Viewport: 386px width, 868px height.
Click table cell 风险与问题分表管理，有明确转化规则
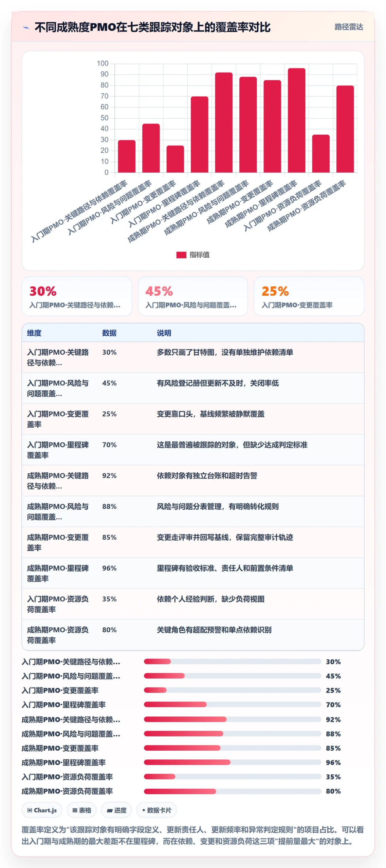[x=218, y=507]
